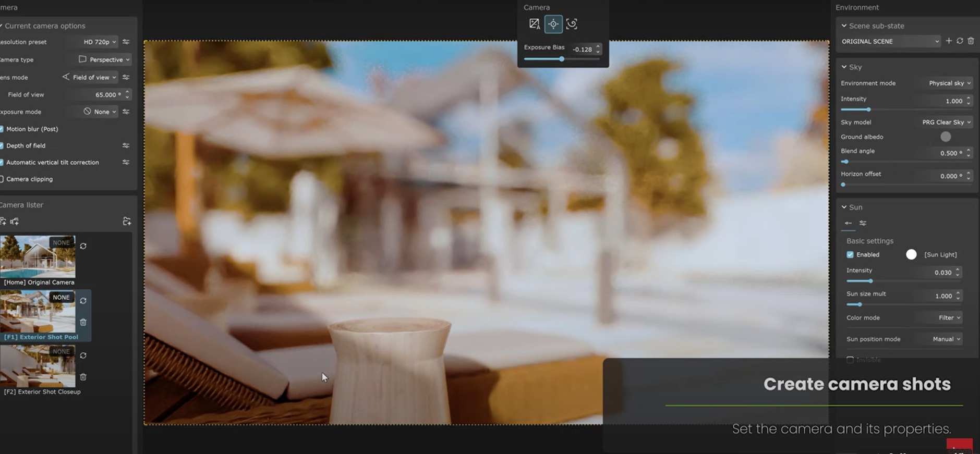Viewport: 980px width, 454px height.
Task: Disable Depth of field checkbox
Action: click(2, 145)
